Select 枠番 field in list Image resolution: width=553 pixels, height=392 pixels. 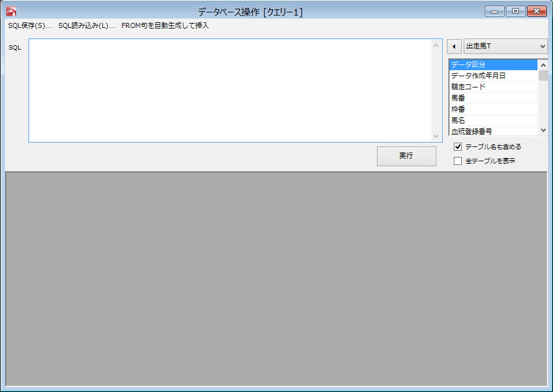click(493, 109)
